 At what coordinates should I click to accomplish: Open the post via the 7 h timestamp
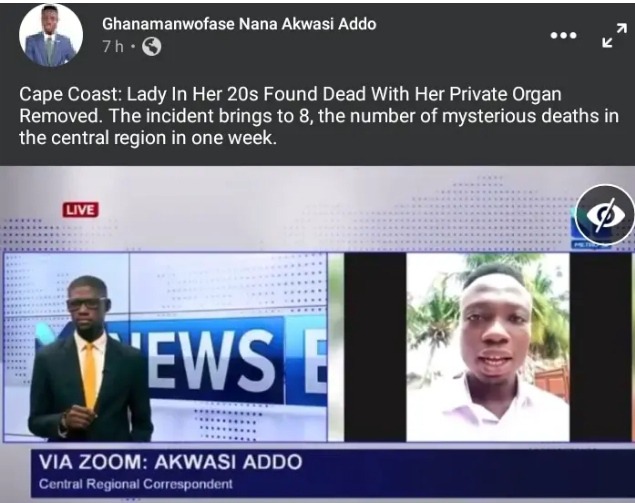click(x=113, y=47)
